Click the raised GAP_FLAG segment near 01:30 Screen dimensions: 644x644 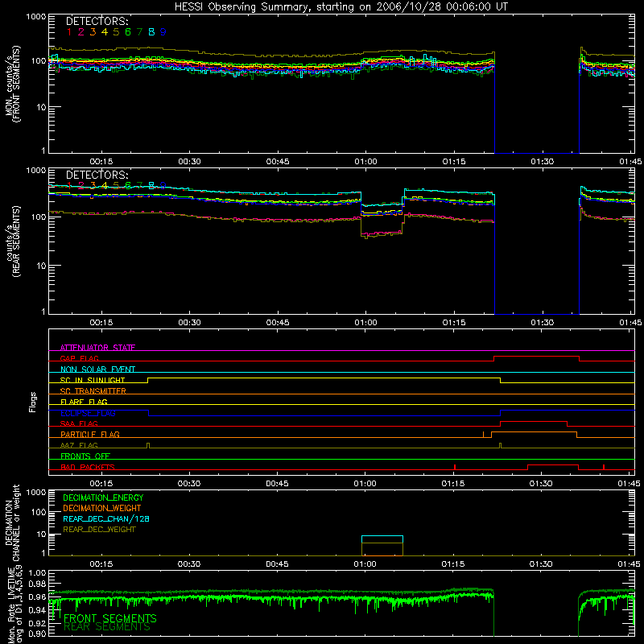536,357
